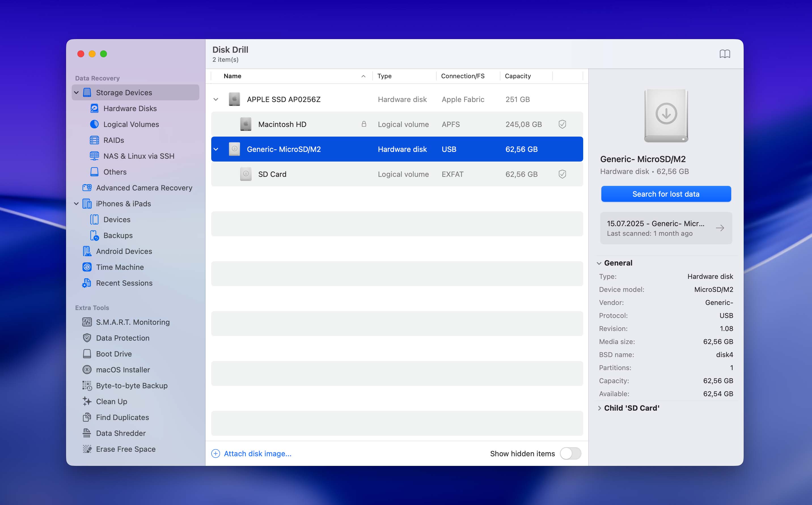
Task: Click the Android Devices icon
Action: coord(87,251)
